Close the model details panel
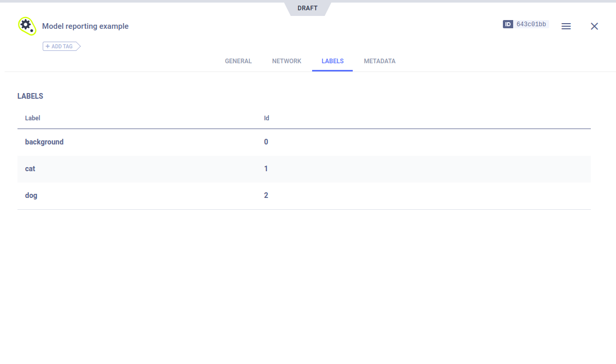The image size is (616, 364). tap(594, 26)
